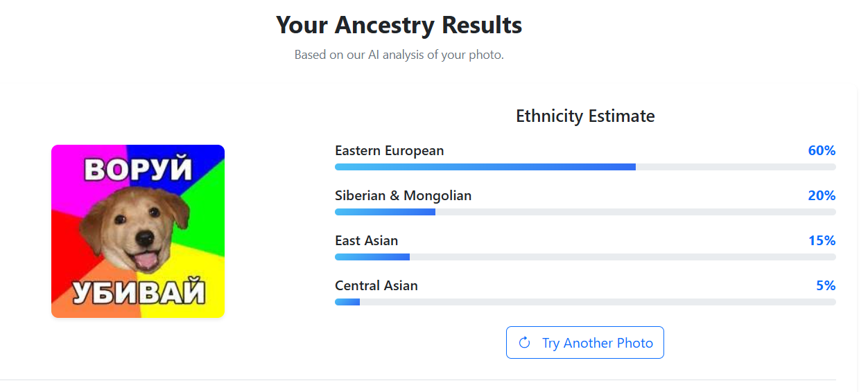The height and width of the screenshot is (392, 868).
Task: Click the uploaded dog meme thumbnail
Action: coord(138,232)
